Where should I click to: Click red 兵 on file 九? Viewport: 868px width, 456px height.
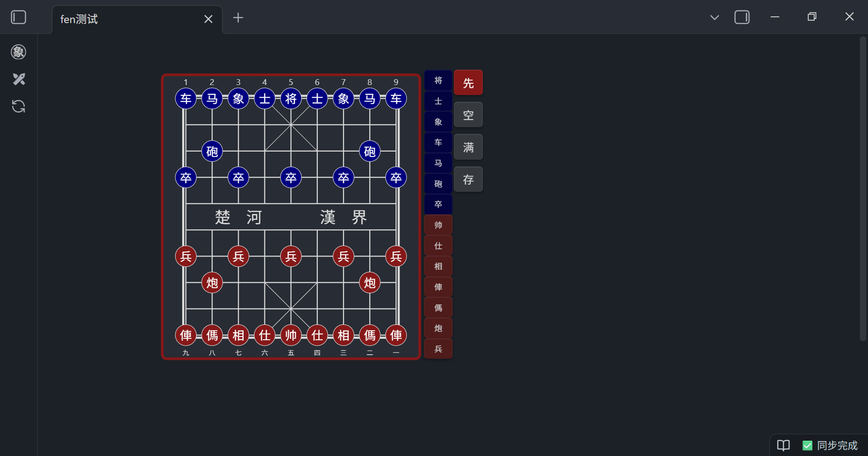186,256
